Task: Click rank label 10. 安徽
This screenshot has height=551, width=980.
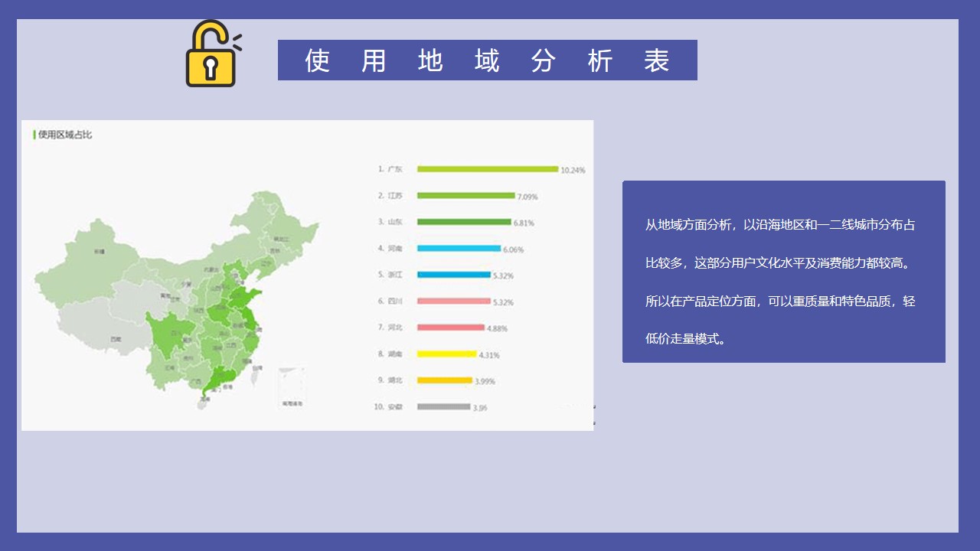Action: 388,407
